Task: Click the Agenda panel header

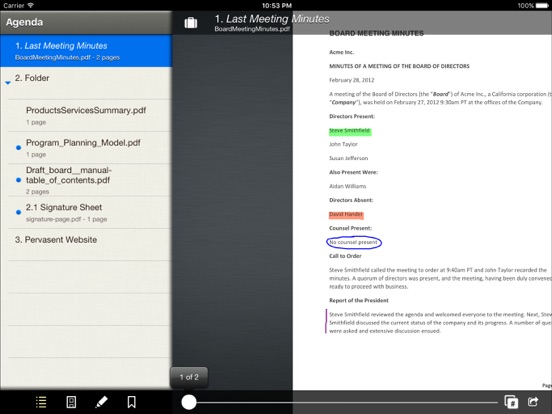Action: coord(86,23)
